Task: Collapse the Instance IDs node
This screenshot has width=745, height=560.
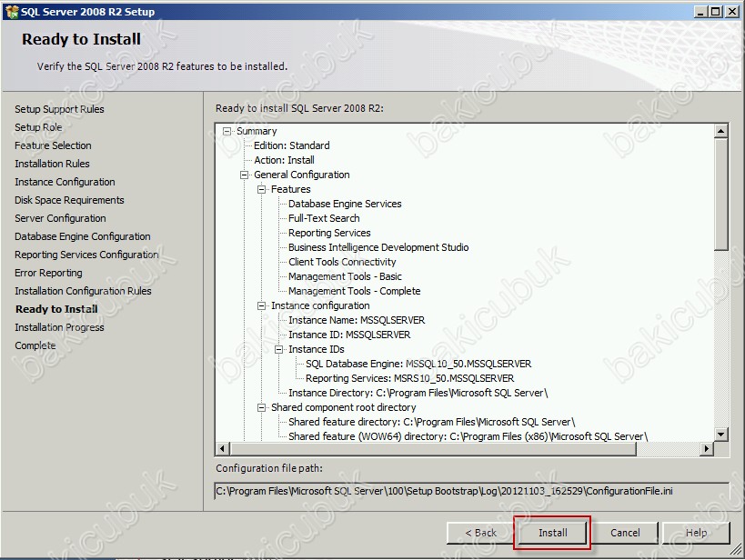Action: pyautogui.click(x=279, y=350)
